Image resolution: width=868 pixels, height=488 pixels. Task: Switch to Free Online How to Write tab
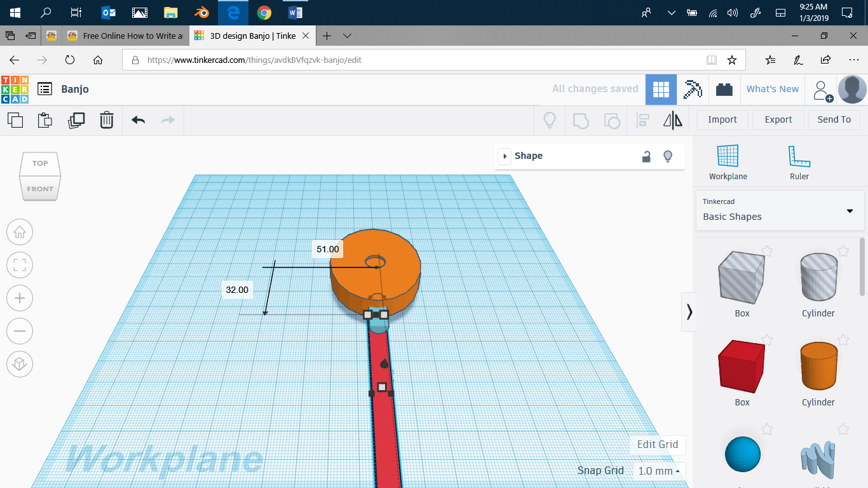tap(124, 36)
